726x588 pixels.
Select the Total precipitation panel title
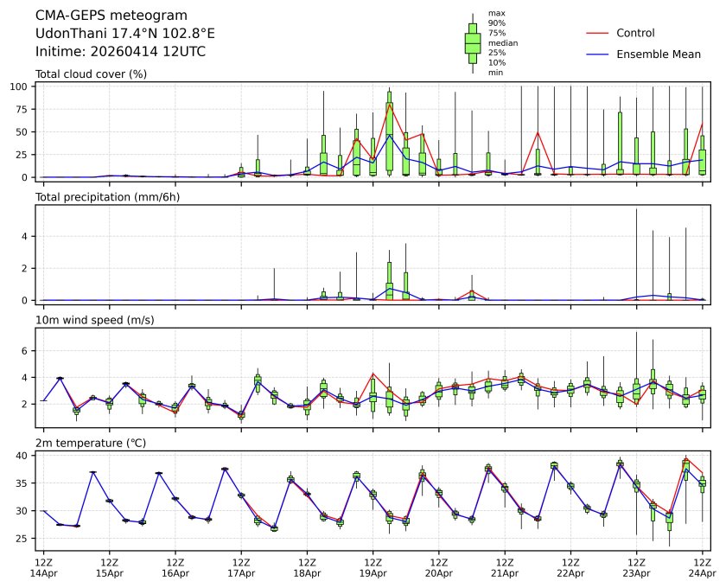(x=103, y=197)
